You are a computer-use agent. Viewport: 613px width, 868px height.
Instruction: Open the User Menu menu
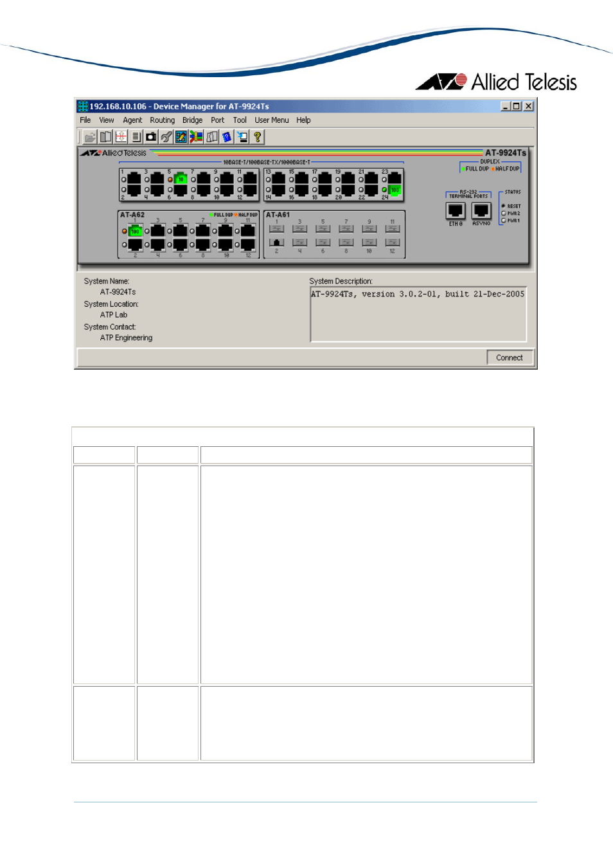click(x=272, y=120)
